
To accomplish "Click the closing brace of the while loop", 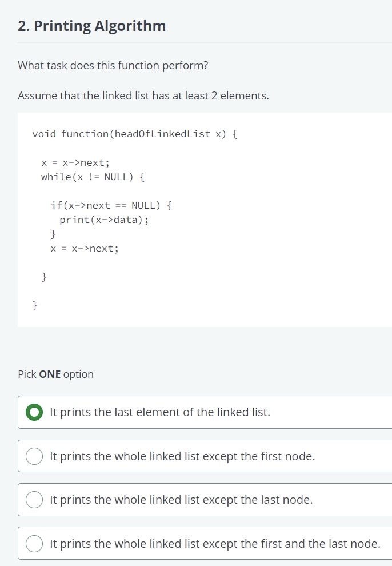I will coord(44,277).
